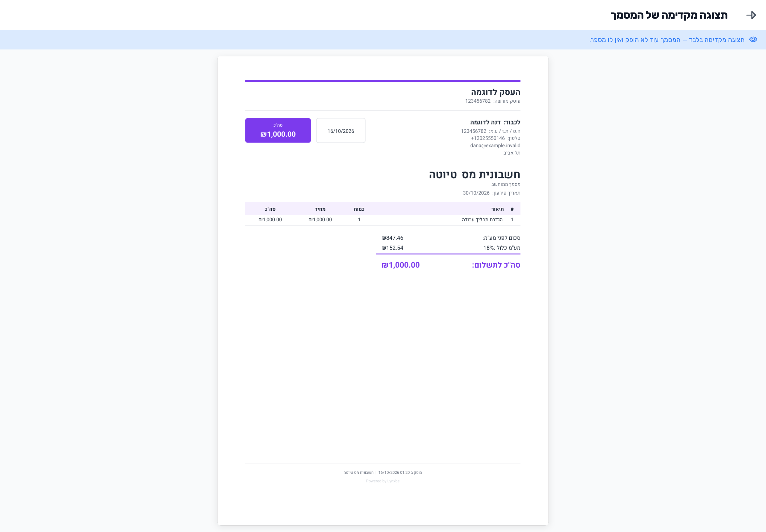Click the pre-VAT amount ₪847.46
The height and width of the screenshot is (532, 766).
pyautogui.click(x=392, y=238)
